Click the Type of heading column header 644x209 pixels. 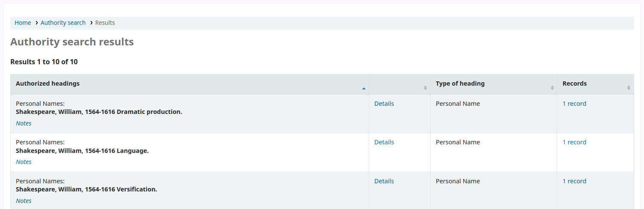pyautogui.click(x=460, y=84)
